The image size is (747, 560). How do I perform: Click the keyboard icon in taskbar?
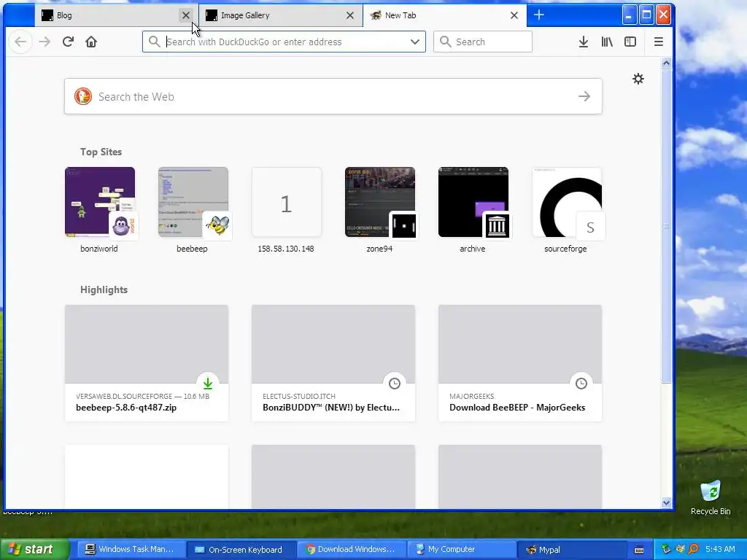click(x=639, y=550)
